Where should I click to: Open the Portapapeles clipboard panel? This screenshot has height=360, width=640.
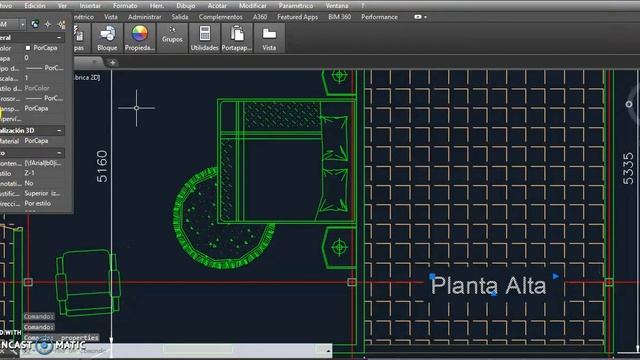click(237, 38)
